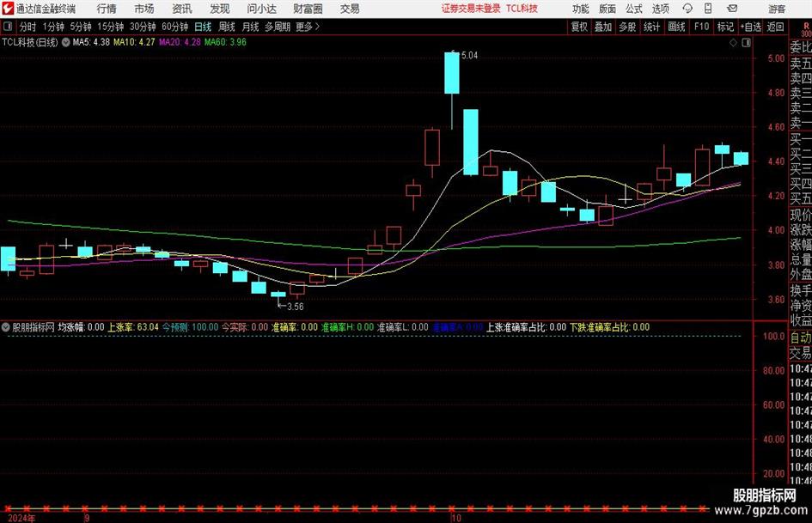
Task: Open the 行情 menu
Action: pos(107,9)
